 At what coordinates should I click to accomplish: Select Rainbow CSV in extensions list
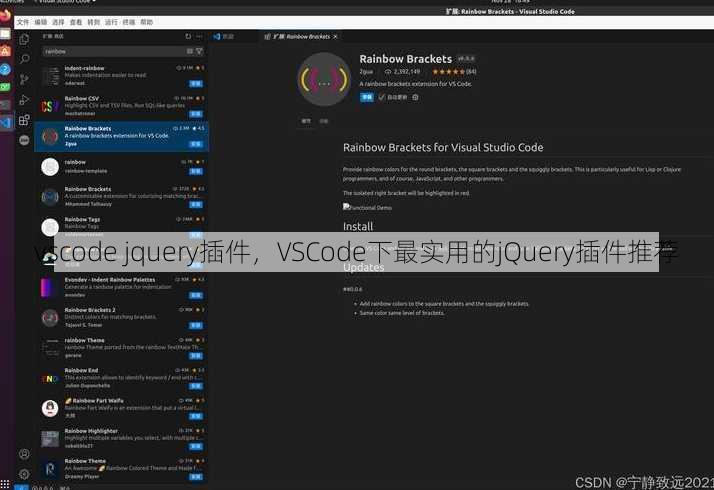point(122,106)
